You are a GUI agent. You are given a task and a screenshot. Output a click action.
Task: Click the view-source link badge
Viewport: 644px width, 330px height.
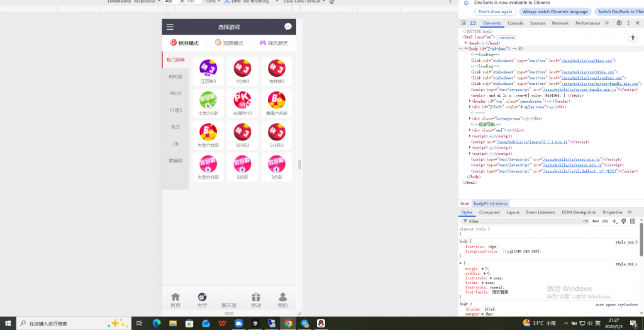tap(507, 37)
